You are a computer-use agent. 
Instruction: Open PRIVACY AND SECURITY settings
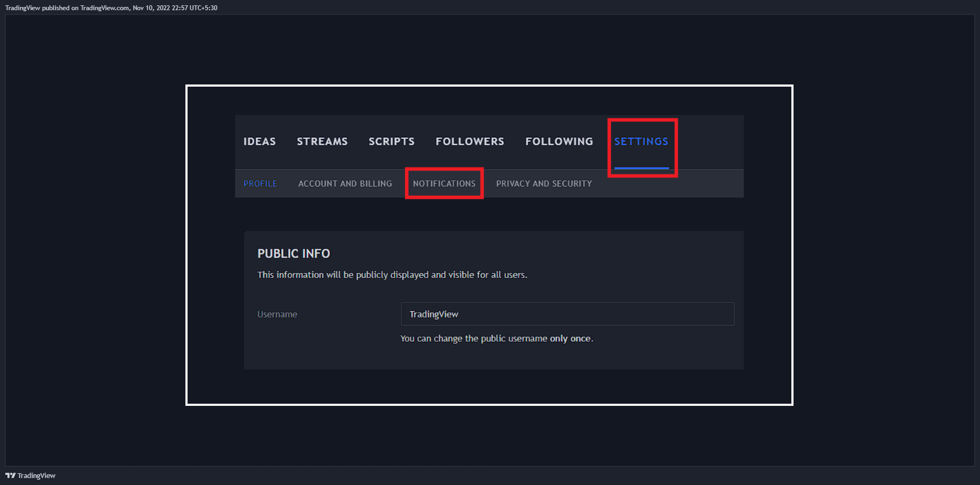click(x=544, y=184)
